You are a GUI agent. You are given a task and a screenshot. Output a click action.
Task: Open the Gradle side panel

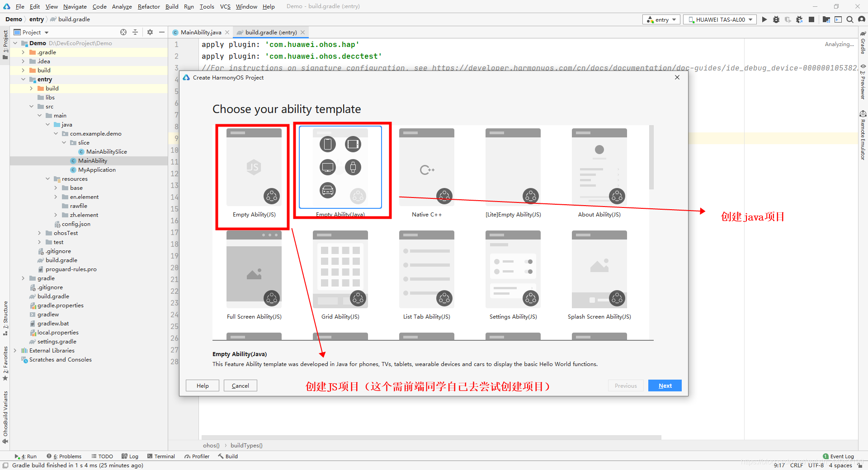863,43
